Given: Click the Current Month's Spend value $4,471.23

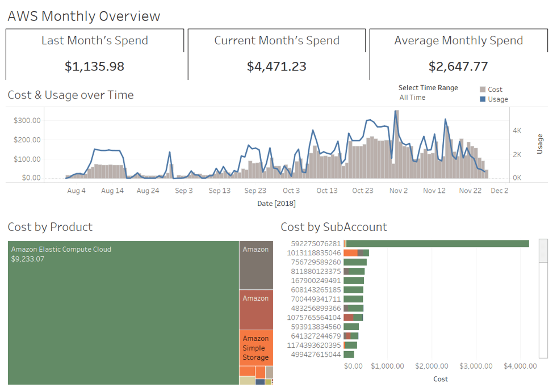Looking at the screenshot, I should 276,66.
